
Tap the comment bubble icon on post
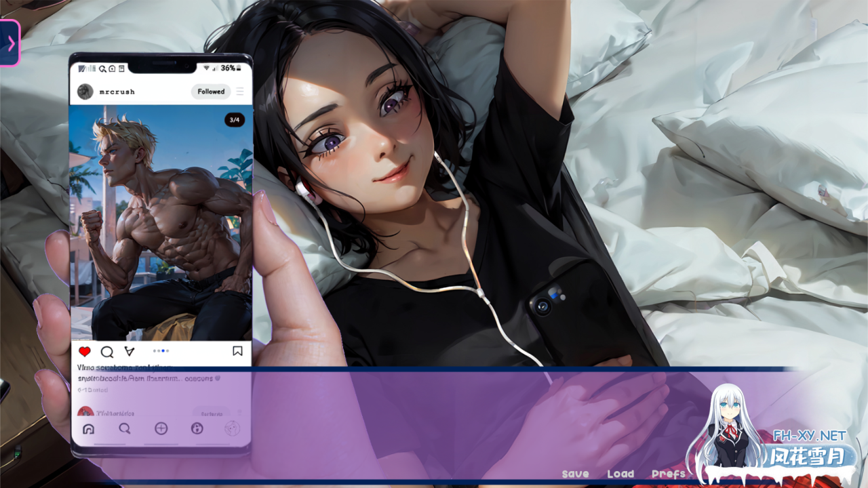click(107, 351)
